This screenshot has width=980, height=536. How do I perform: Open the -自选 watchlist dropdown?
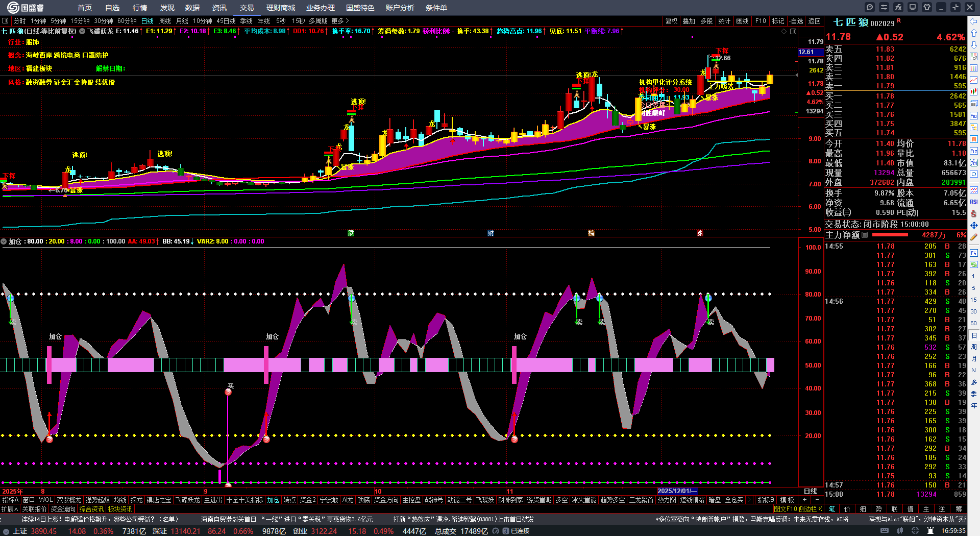796,21
